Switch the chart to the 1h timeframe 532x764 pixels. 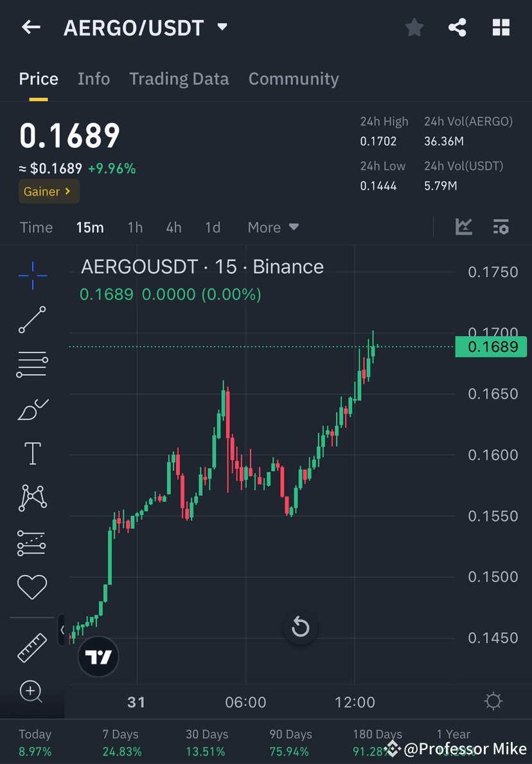click(x=135, y=227)
